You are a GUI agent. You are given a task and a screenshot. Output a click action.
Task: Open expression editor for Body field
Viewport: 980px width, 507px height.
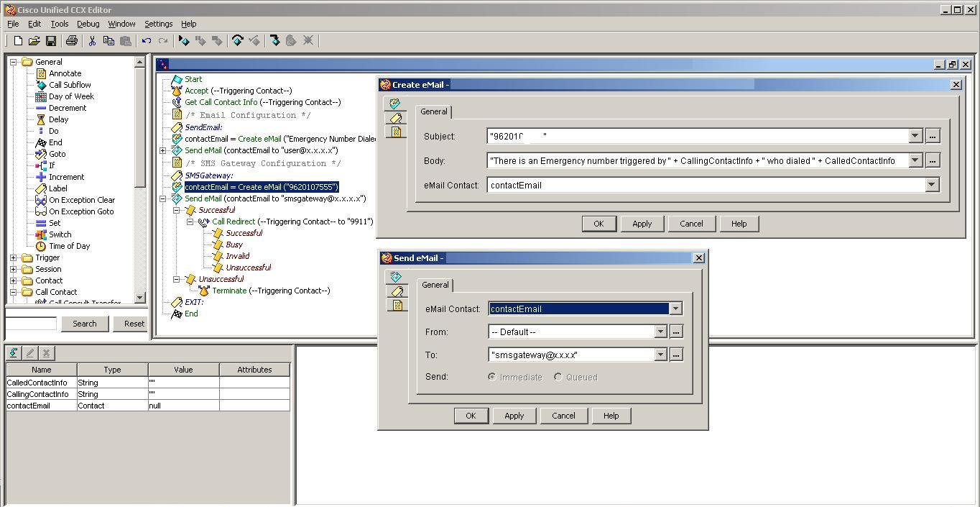[x=933, y=160]
